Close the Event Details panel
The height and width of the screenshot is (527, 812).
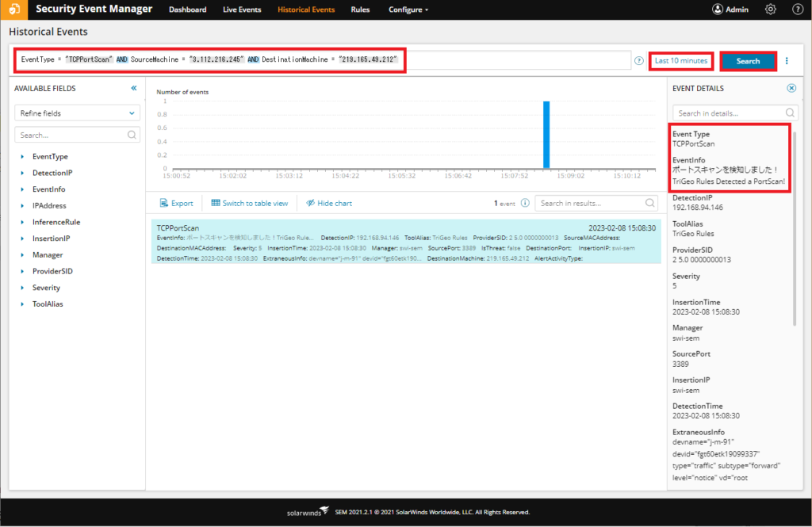791,88
